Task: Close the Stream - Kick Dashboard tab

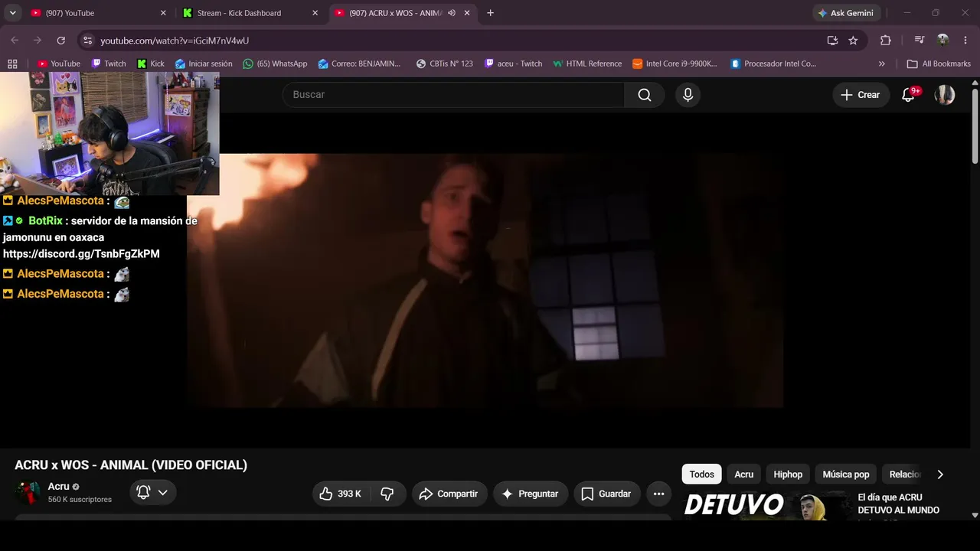Action: tap(315, 13)
